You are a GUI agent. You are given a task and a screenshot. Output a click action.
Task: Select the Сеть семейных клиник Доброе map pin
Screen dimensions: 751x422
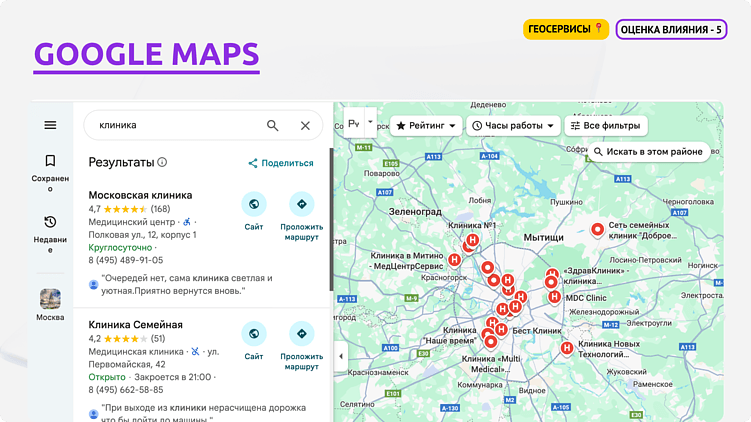click(597, 230)
